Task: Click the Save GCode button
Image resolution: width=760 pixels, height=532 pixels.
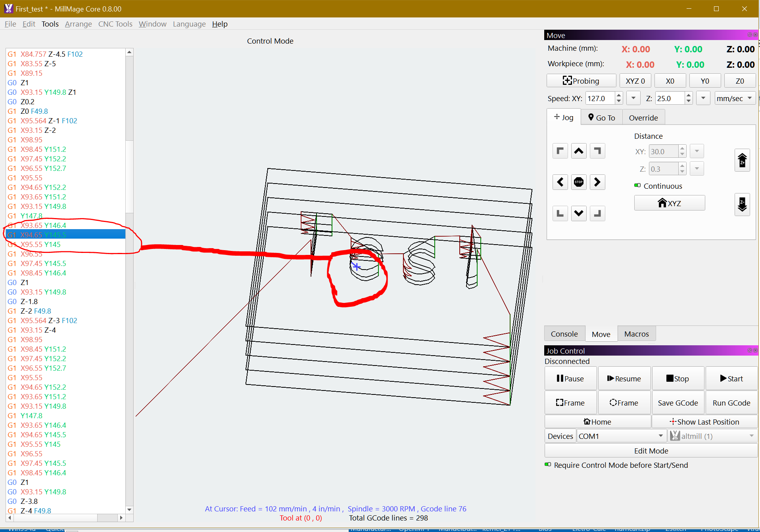Action: tap(677, 403)
